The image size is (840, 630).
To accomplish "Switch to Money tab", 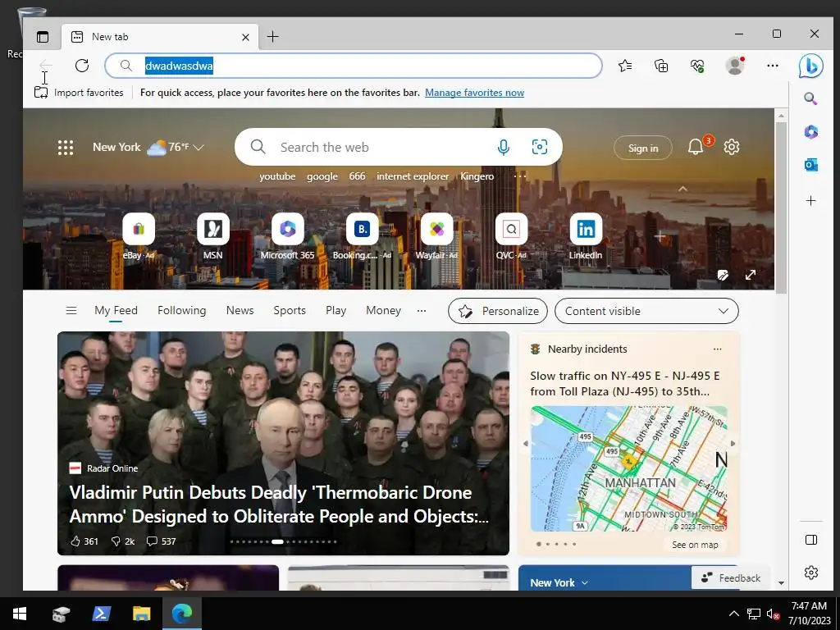I will click(x=383, y=310).
